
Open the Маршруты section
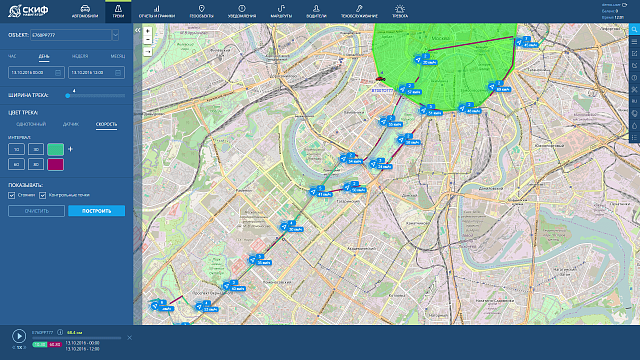(x=281, y=11)
